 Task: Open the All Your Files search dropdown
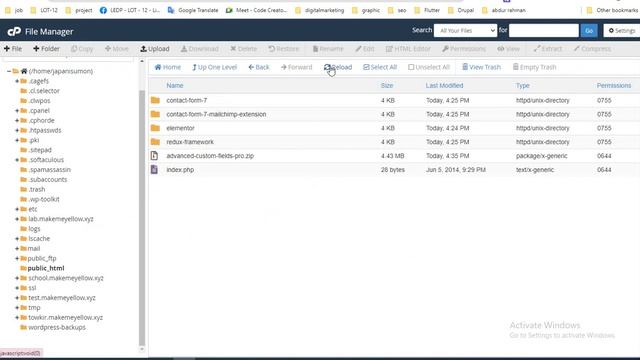coord(465,31)
